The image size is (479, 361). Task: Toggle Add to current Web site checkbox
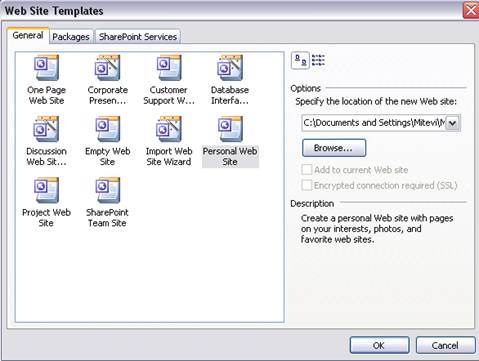[307, 169]
